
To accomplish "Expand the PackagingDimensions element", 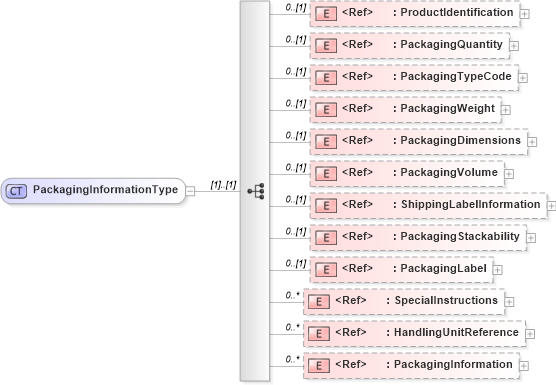I will click(x=532, y=142).
